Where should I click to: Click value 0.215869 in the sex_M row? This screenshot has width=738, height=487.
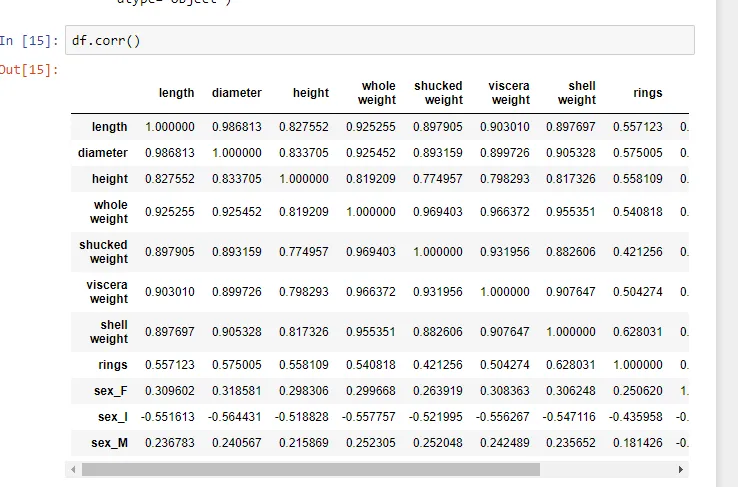(x=304, y=443)
